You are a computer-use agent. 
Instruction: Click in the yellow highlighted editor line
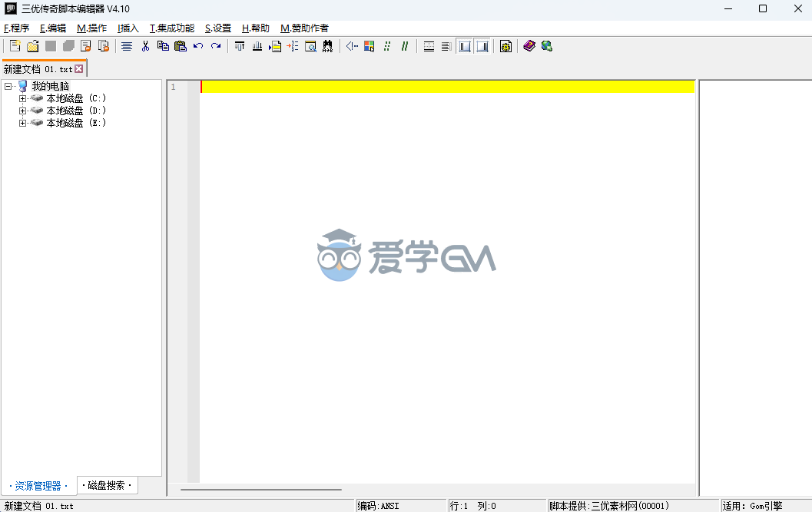click(447, 87)
